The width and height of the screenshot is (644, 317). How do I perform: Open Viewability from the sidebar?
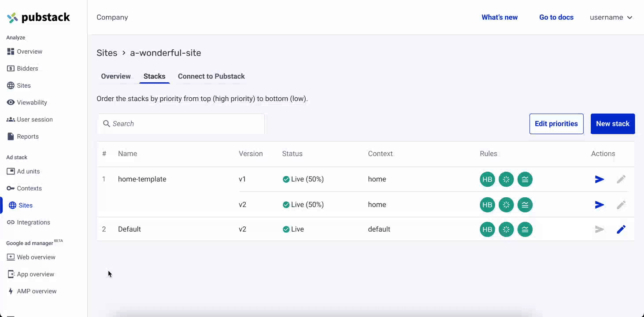(31, 103)
